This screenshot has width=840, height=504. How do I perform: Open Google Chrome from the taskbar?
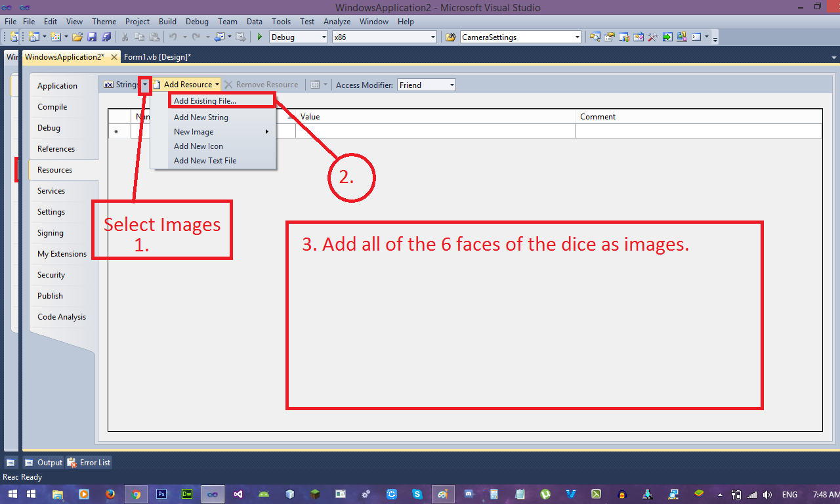click(136, 494)
